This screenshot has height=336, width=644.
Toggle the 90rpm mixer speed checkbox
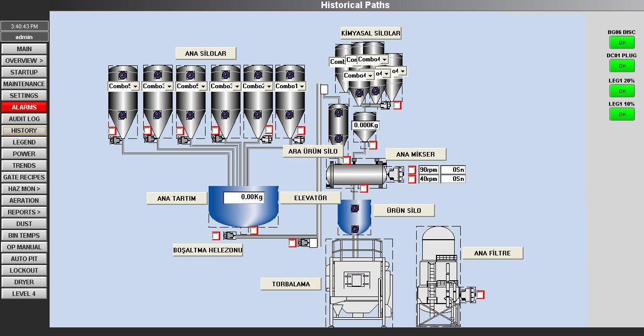(x=412, y=170)
